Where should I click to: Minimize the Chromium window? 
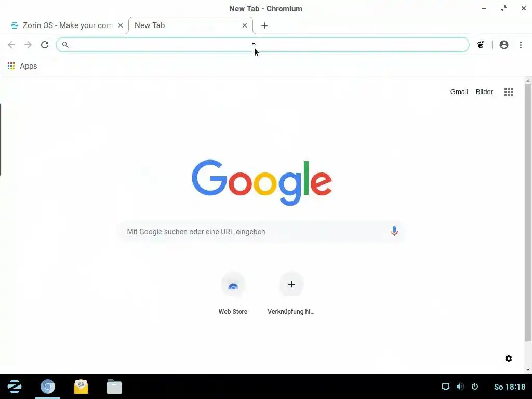484,8
